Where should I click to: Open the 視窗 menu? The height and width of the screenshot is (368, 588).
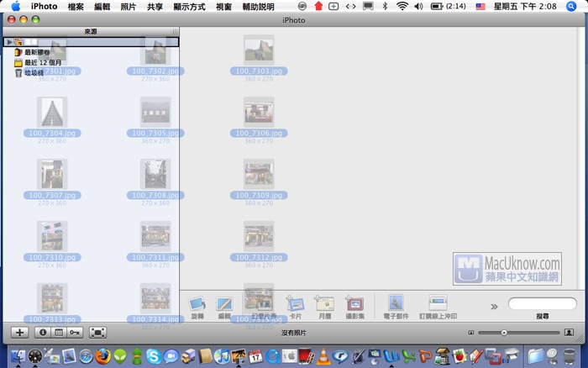tap(224, 7)
